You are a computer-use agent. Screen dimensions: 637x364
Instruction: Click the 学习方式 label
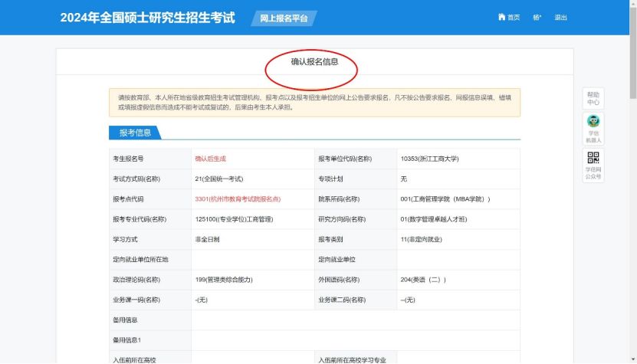point(125,239)
